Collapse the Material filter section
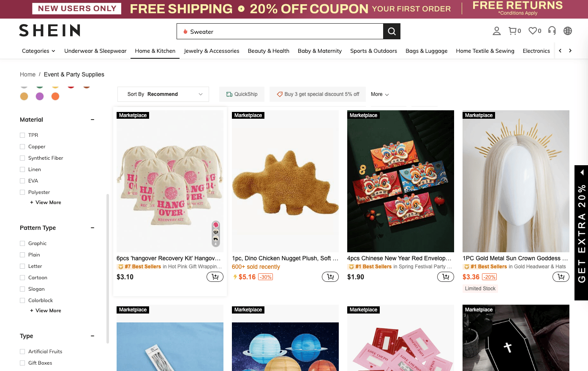 pos(93,120)
